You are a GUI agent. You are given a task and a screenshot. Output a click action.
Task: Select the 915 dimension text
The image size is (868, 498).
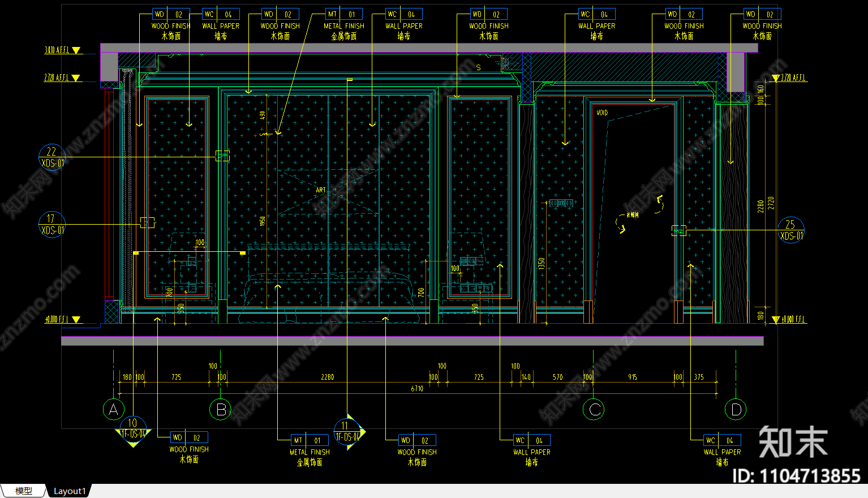pyautogui.click(x=633, y=377)
